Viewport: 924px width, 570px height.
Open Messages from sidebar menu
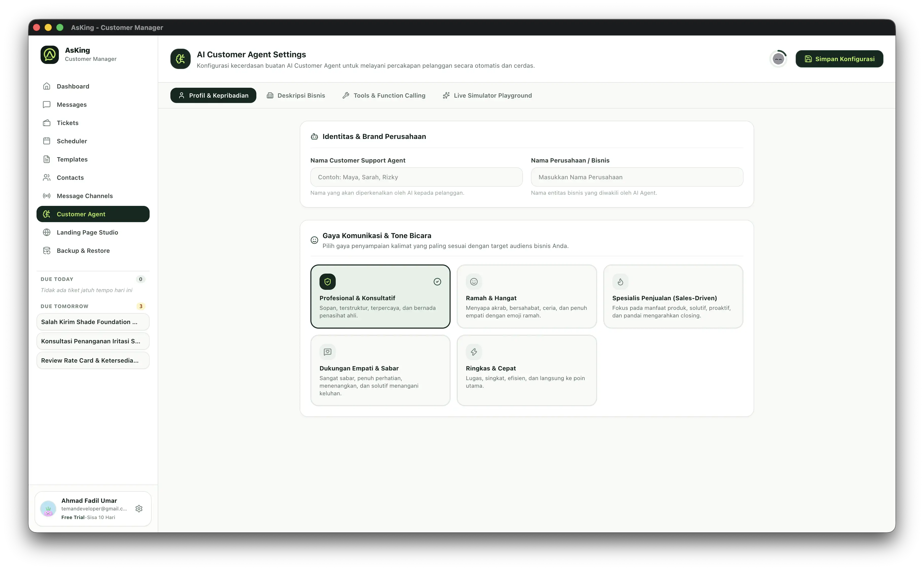(x=93, y=104)
